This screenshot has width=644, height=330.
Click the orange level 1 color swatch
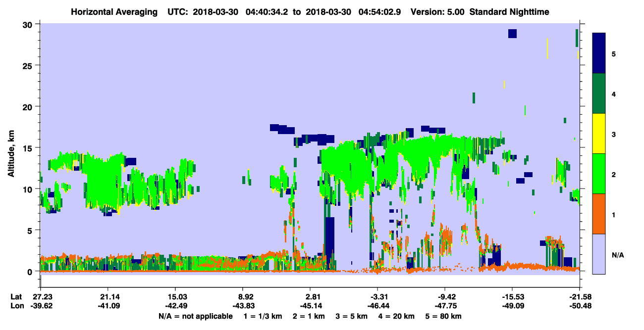click(x=599, y=214)
